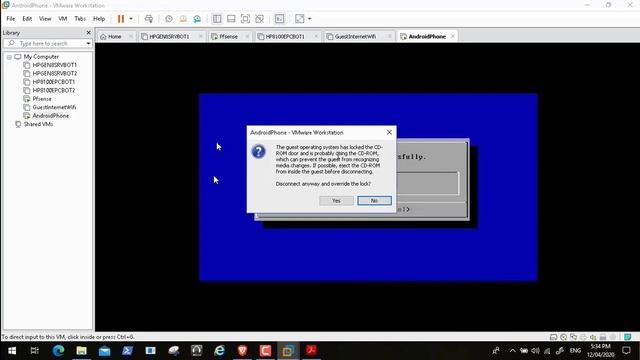
Task: Open the File menu
Action: pos(11,19)
